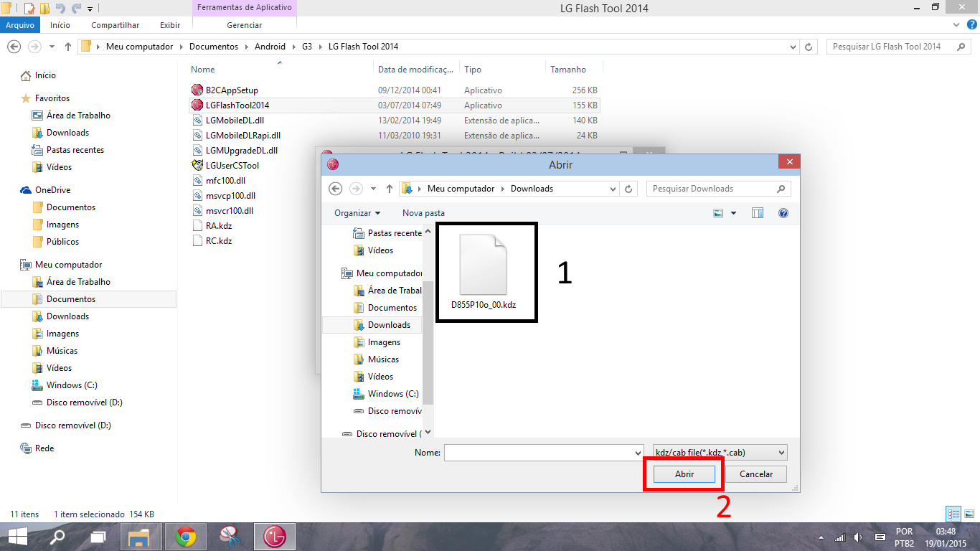Select Músicas in dialog navigation tree
This screenshot has width=980, height=551.
[x=383, y=359]
